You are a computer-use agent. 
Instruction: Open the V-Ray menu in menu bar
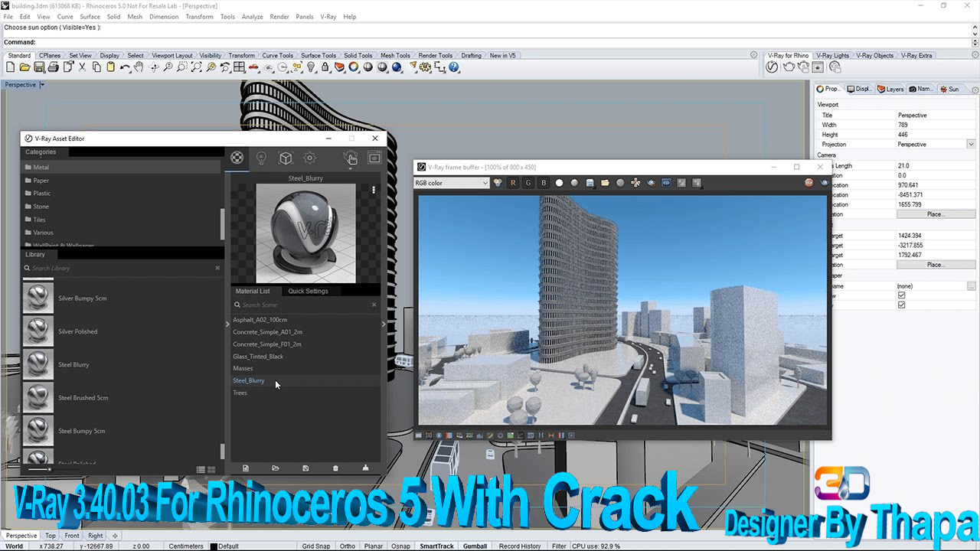328,17
